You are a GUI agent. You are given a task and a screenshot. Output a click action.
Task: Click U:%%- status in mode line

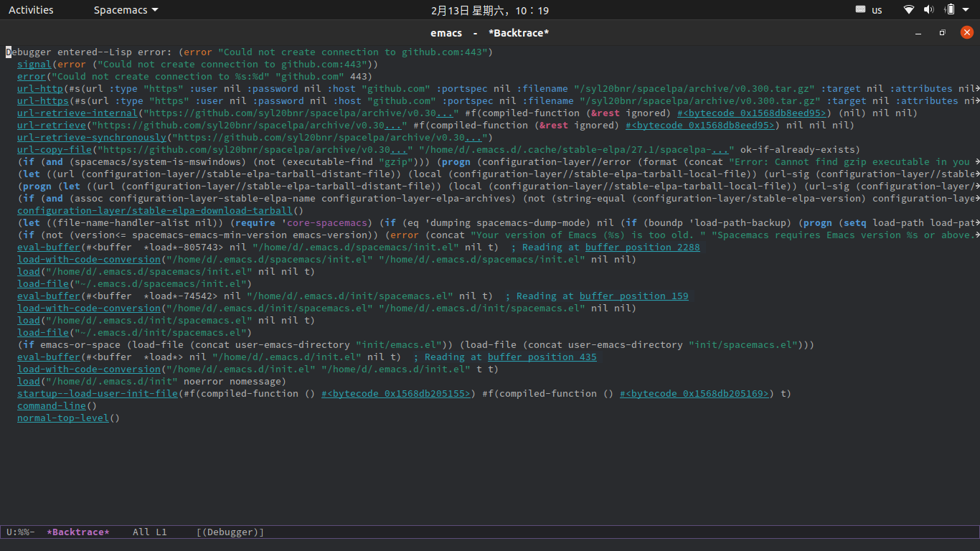21,532
